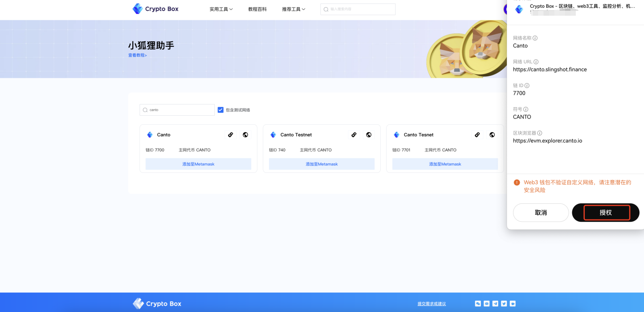Click the 取消 button in wallet popup
Viewport: 644px width, 312px height.
coord(541,212)
